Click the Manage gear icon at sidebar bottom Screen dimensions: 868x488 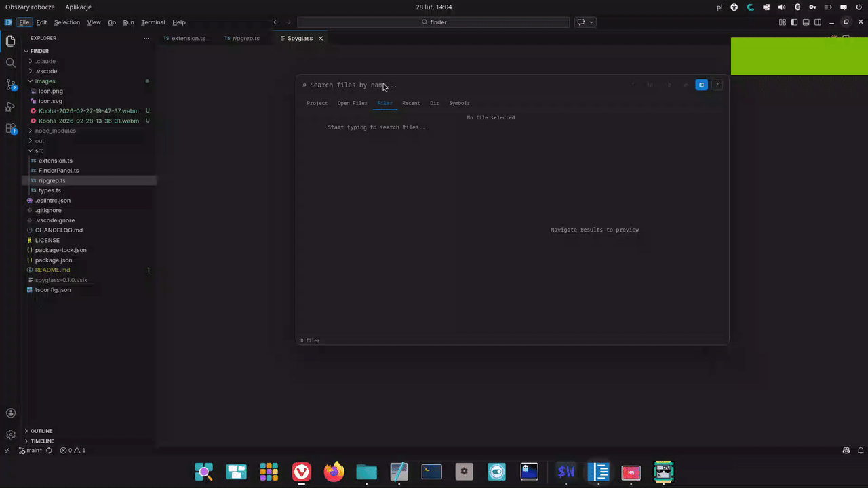(x=10, y=434)
